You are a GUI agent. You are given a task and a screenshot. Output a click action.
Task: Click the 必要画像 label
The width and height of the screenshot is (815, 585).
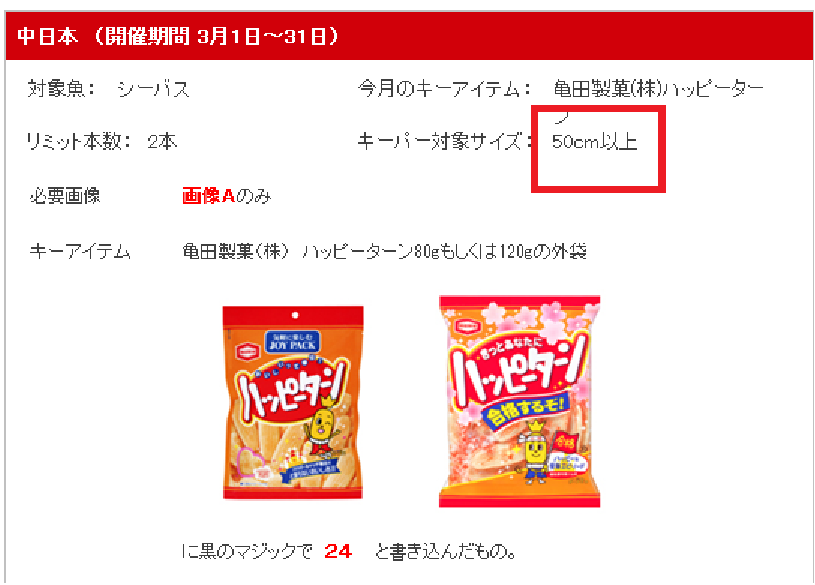(x=64, y=196)
